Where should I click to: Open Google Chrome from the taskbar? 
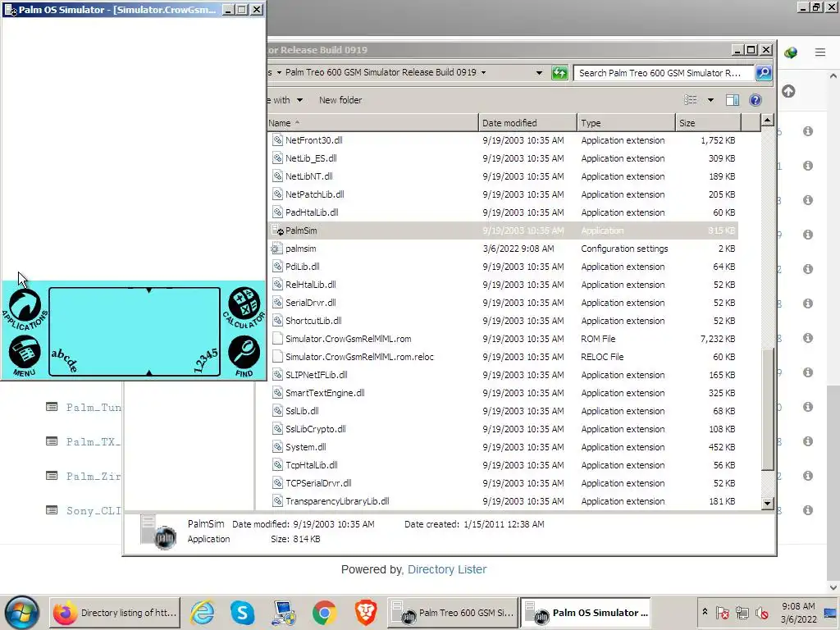325,613
